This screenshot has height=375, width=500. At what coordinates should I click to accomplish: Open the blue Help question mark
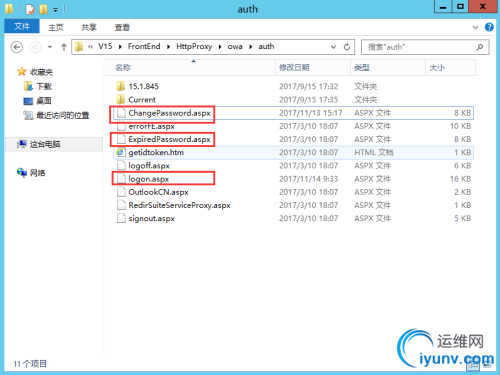click(x=489, y=27)
